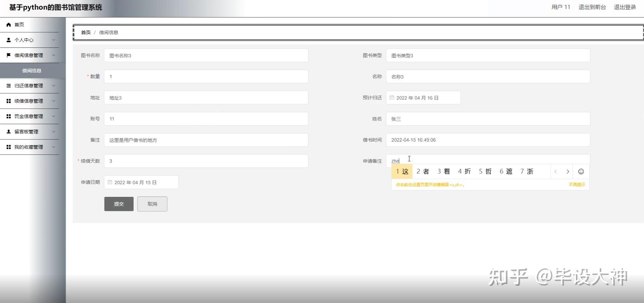Open calendar icon in 申请日期 date field
Viewport: 644px width, 303px height.
[x=110, y=182]
